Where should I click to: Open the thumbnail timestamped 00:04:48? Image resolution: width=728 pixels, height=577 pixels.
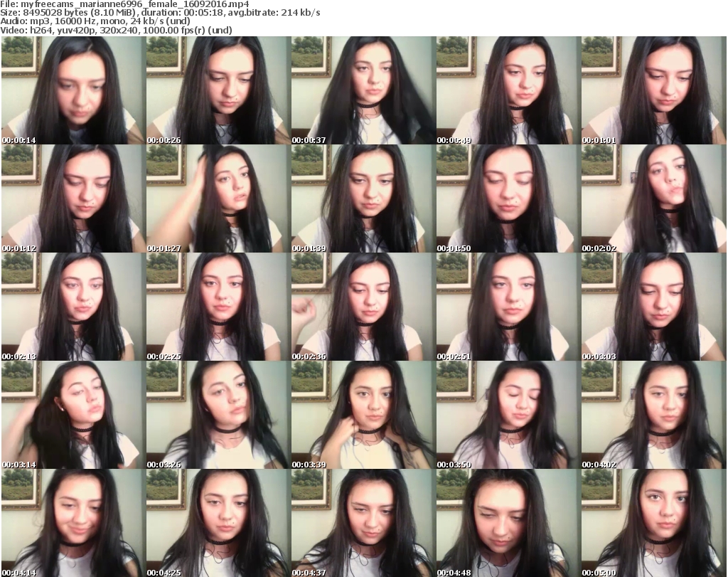(508, 523)
